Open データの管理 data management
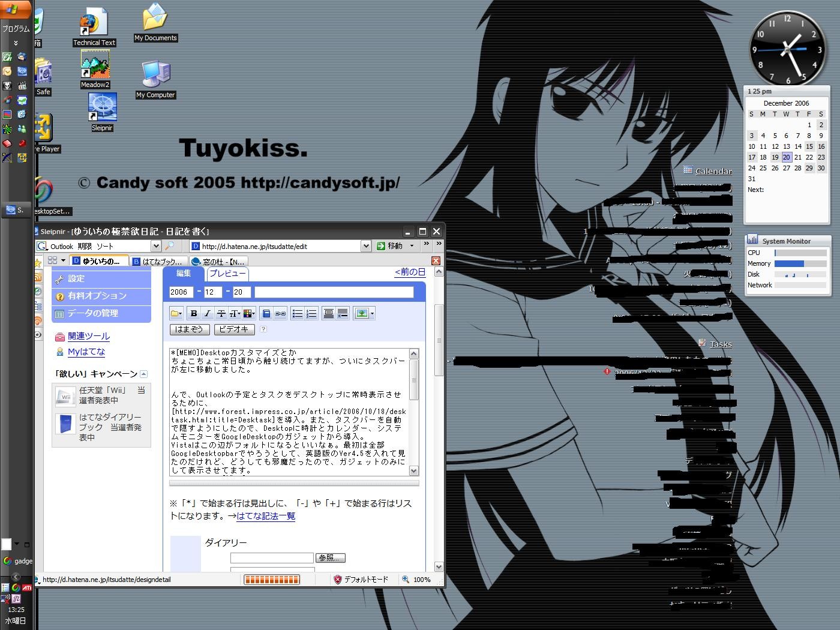 coord(101,313)
